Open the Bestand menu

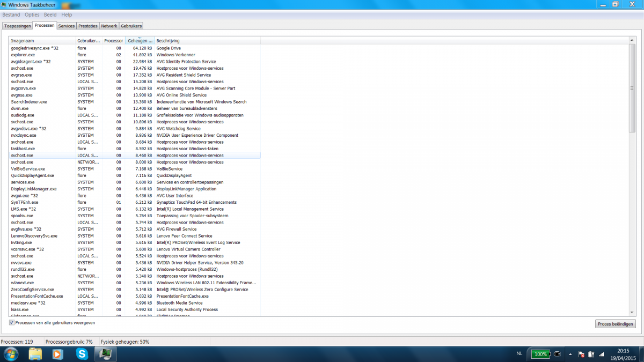click(11, 14)
